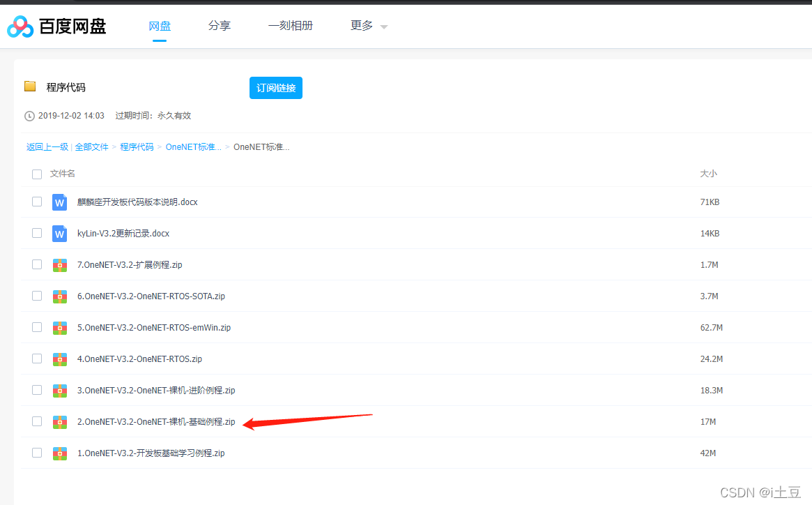This screenshot has width=812, height=505.
Task: Check the box for kyLin-V3.2更新记录.docx
Action: [x=37, y=233]
